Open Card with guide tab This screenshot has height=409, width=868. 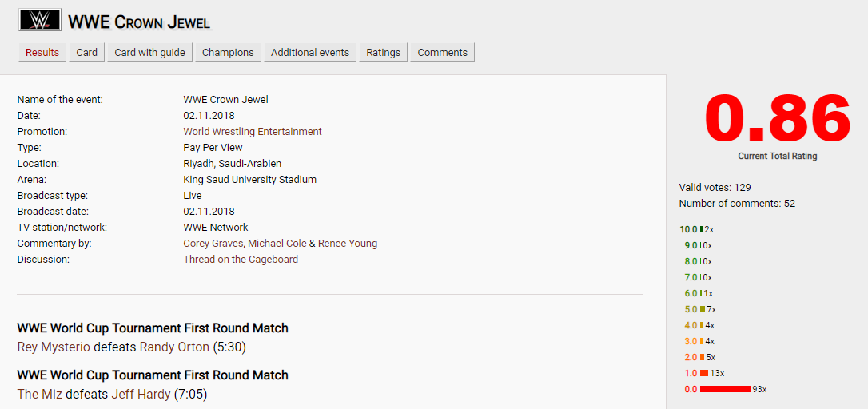(150, 53)
